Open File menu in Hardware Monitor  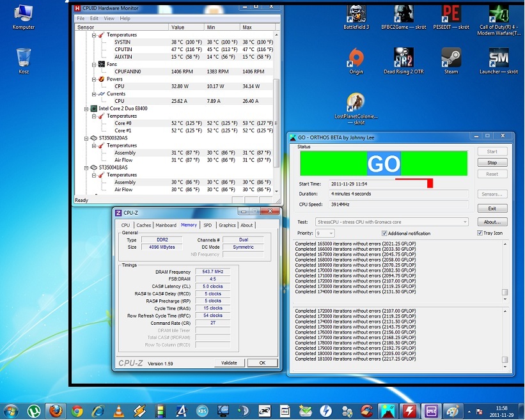click(81, 19)
